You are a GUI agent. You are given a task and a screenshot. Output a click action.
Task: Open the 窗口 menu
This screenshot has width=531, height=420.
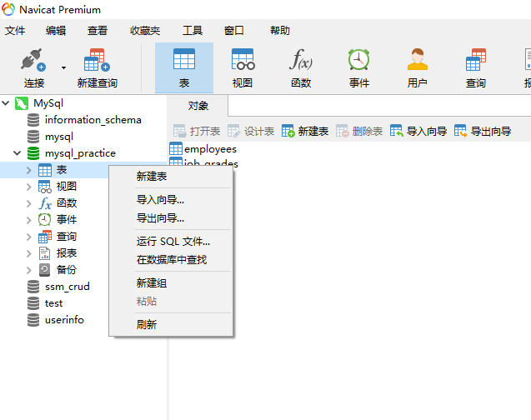[x=233, y=31]
